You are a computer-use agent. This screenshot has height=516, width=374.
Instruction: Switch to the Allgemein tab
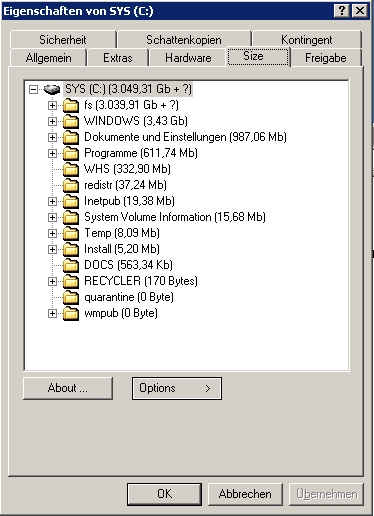(48, 58)
